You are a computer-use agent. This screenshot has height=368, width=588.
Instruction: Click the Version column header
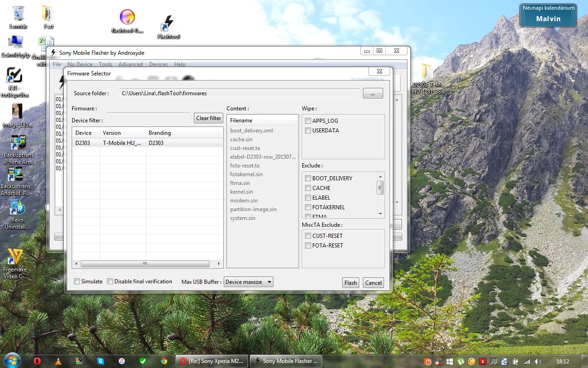123,133
